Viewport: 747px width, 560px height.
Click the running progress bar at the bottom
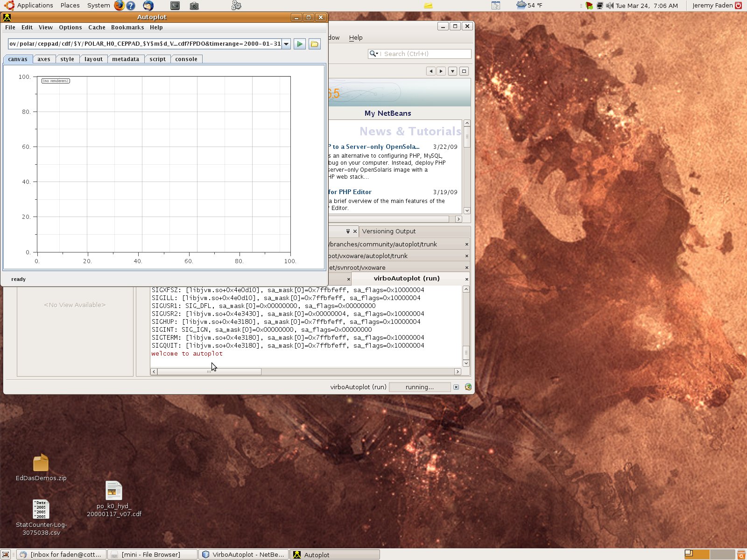click(419, 387)
